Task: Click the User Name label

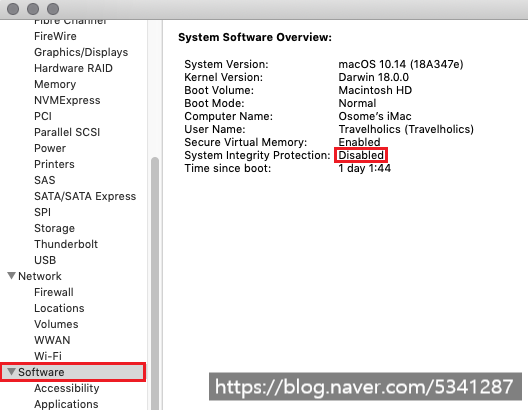Action: (215, 129)
